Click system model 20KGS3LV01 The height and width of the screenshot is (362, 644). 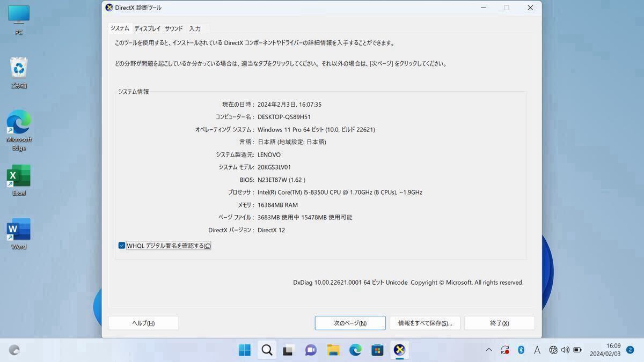pos(274,167)
